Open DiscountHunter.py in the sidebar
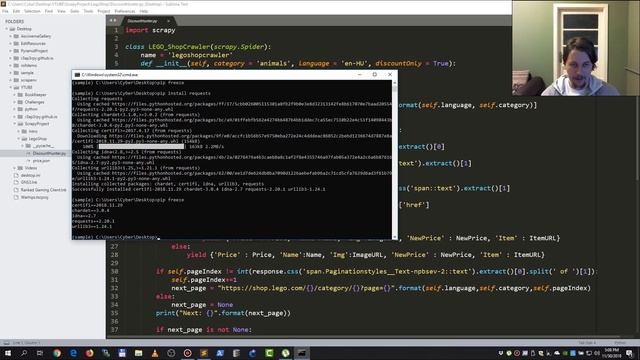This screenshot has width=640, height=360. pyautogui.click(x=49, y=153)
